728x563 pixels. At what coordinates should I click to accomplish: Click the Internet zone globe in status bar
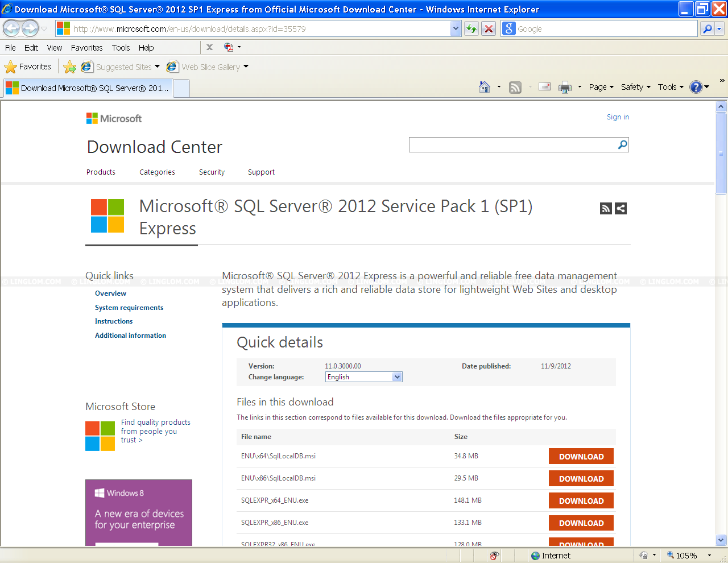point(535,556)
